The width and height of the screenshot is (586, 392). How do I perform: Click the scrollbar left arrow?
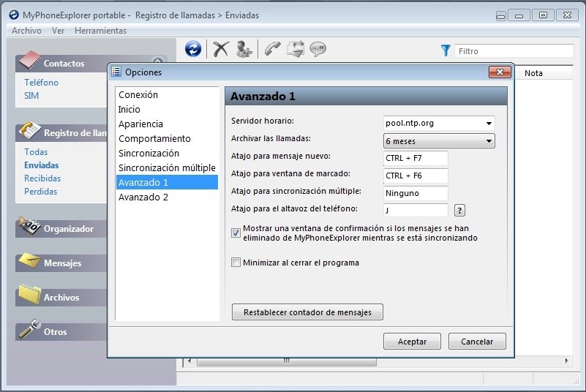click(190, 361)
